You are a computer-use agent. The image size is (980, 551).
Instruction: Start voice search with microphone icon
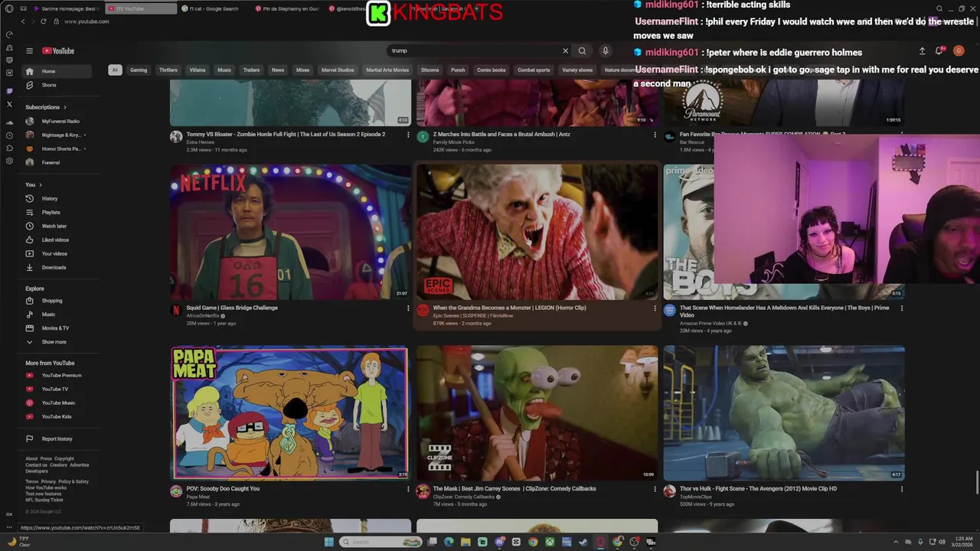(605, 51)
